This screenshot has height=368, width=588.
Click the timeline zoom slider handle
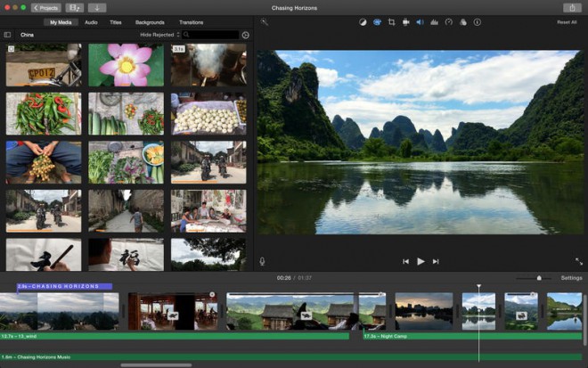pos(538,278)
